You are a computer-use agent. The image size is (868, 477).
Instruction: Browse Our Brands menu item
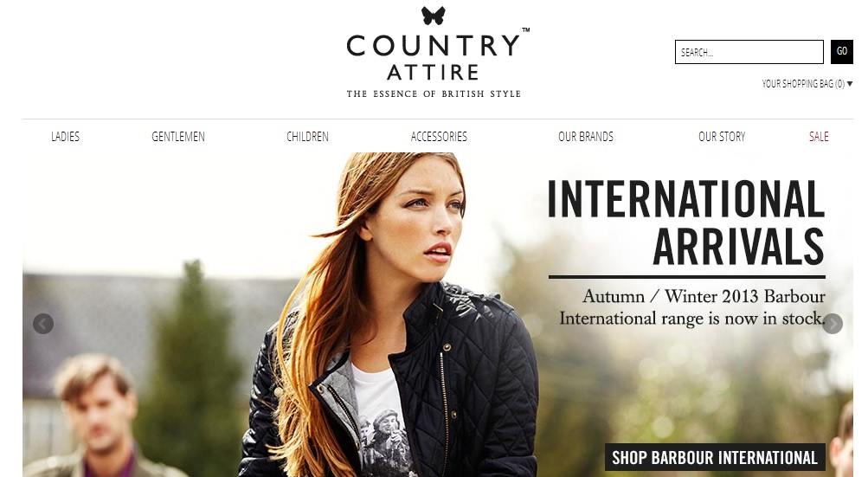(x=586, y=136)
